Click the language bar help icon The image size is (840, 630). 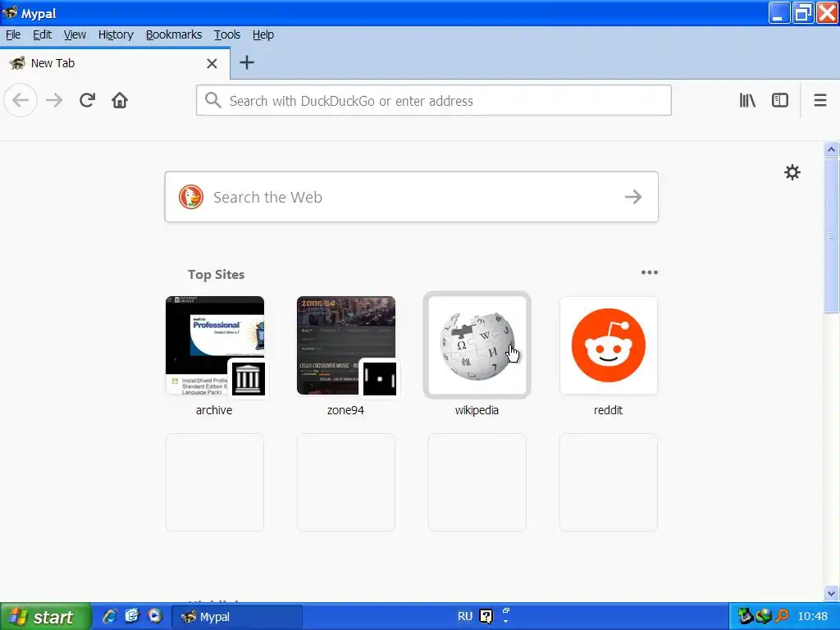click(x=486, y=616)
